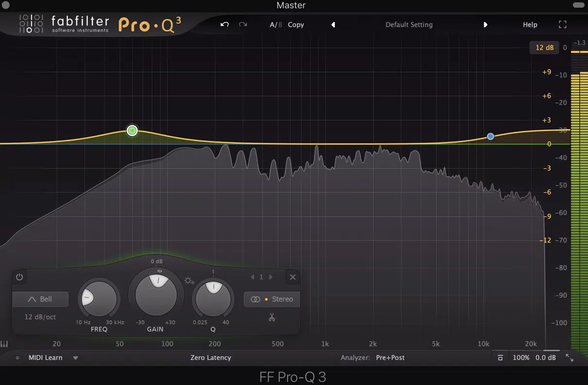Go to the previous band arrow
Image resolution: width=588 pixels, height=385 pixels.
coord(252,277)
